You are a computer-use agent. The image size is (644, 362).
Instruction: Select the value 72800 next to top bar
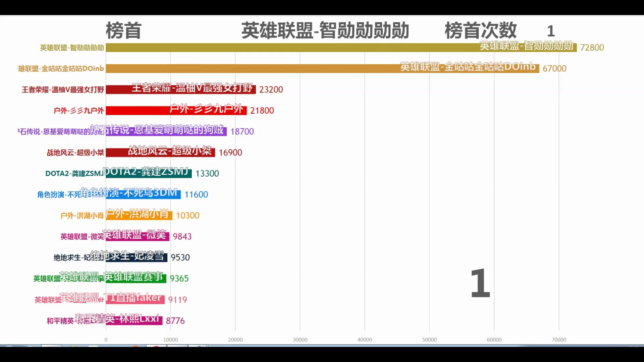[593, 47]
